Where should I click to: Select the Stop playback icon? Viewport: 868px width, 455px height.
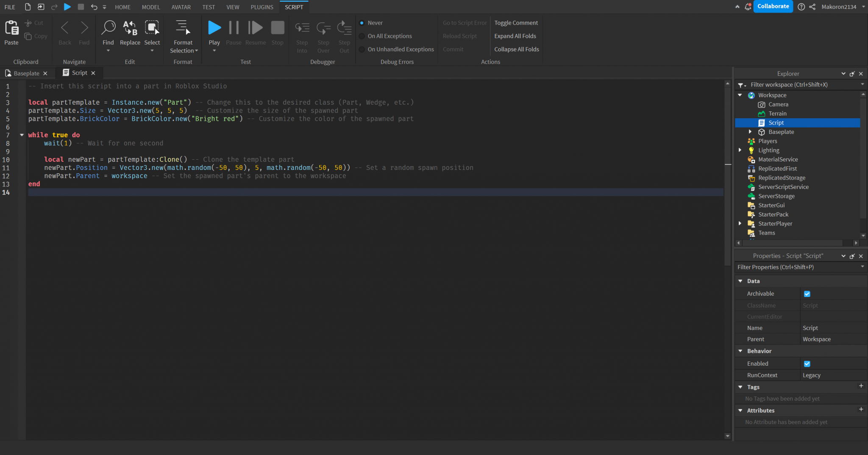(277, 27)
